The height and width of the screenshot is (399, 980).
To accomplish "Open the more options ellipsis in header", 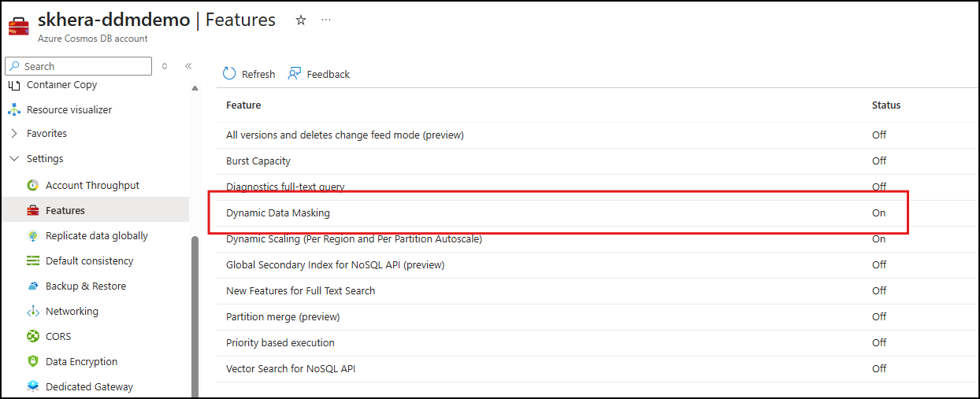I will 326,20.
